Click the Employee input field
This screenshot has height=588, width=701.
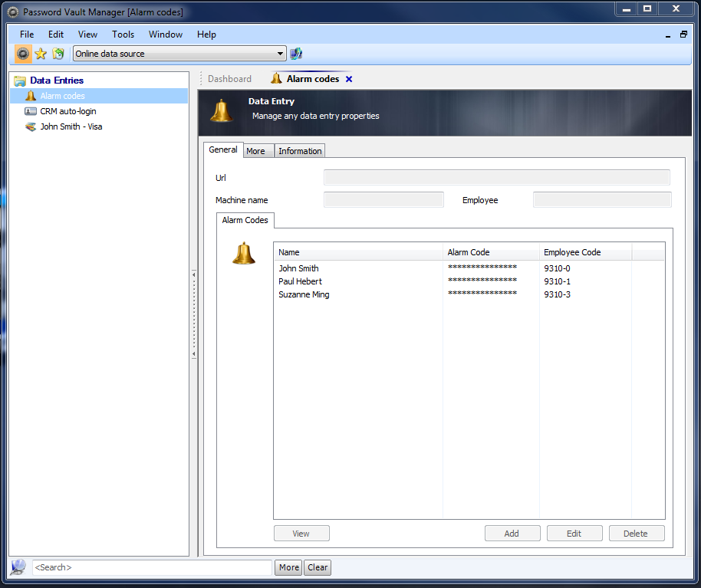tap(602, 200)
